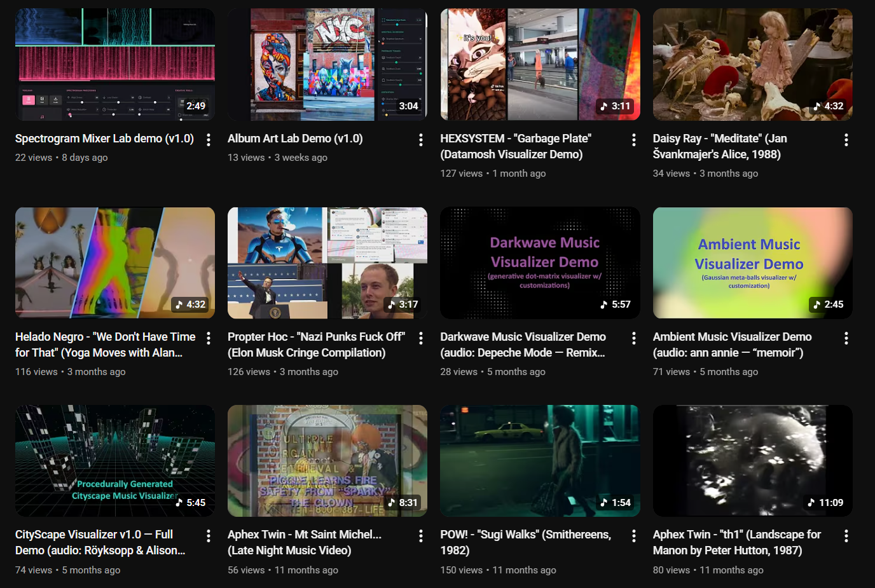Click '22 views • 8 days ago' text
Screen dimensions: 875x588
pyautogui.click(x=62, y=158)
